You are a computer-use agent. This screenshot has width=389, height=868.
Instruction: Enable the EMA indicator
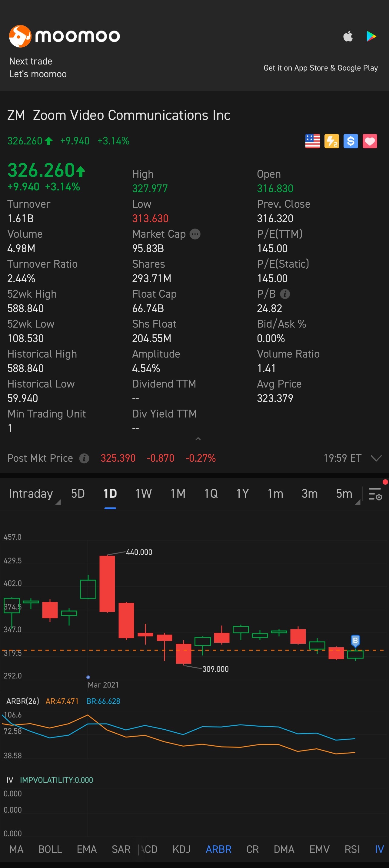coord(87,849)
